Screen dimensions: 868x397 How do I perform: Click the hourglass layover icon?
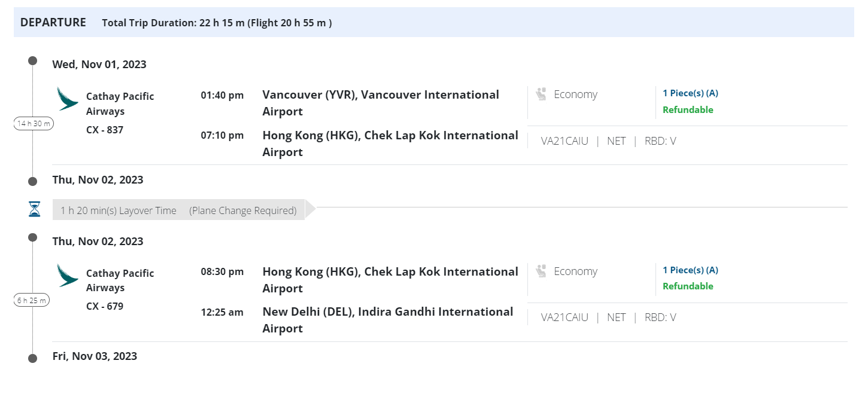[x=35, y=209]
